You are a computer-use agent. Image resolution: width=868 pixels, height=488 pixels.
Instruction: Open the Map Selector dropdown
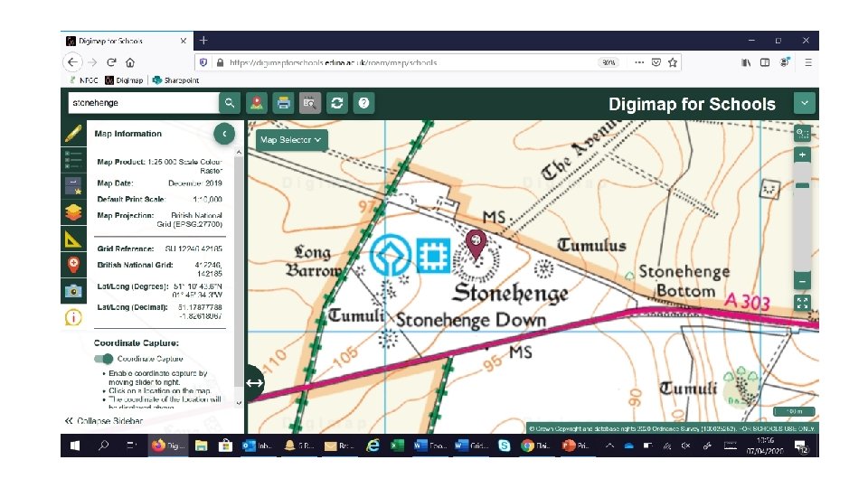click(291, 140)
